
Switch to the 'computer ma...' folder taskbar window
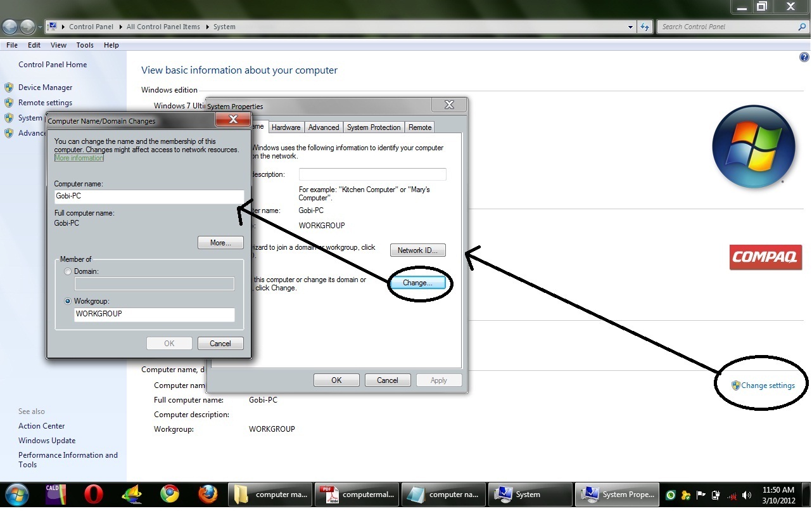(270, 495)
